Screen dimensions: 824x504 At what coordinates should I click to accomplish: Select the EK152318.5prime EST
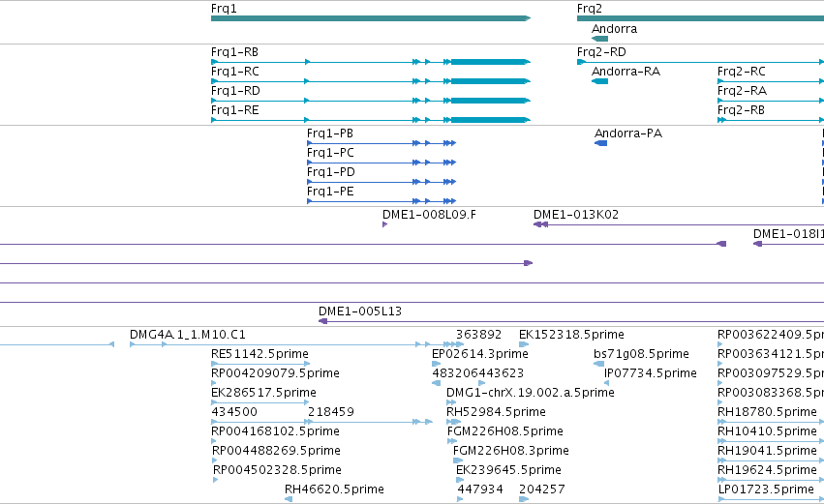click(524, 345)
